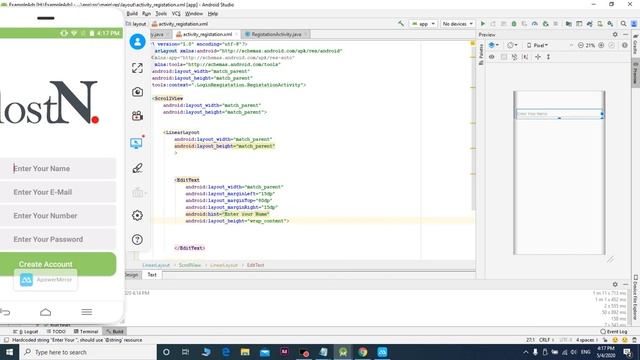Viewport: 640px width, 360px height.
Task: Open ApowerMirror settings gear icon
Action: pyautogui.click(x=138, y=216)
